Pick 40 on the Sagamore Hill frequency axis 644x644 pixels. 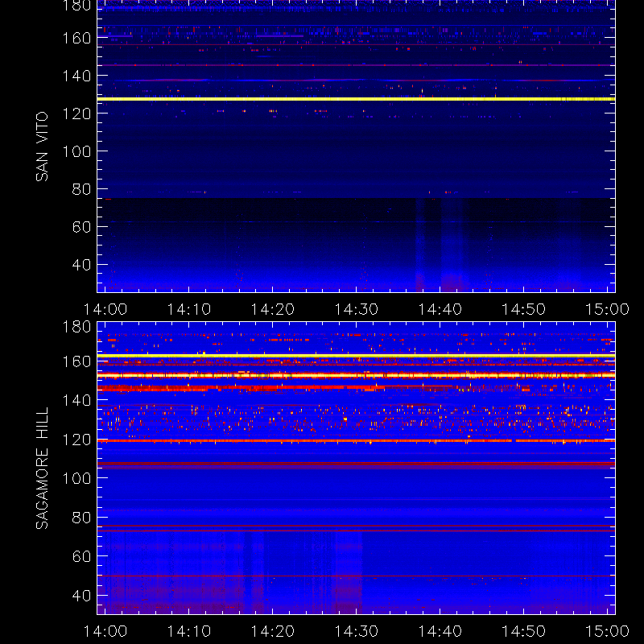81,596
